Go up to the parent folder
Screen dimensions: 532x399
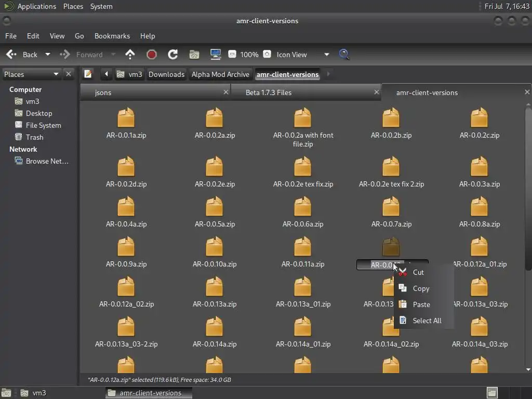click(130, 55)
